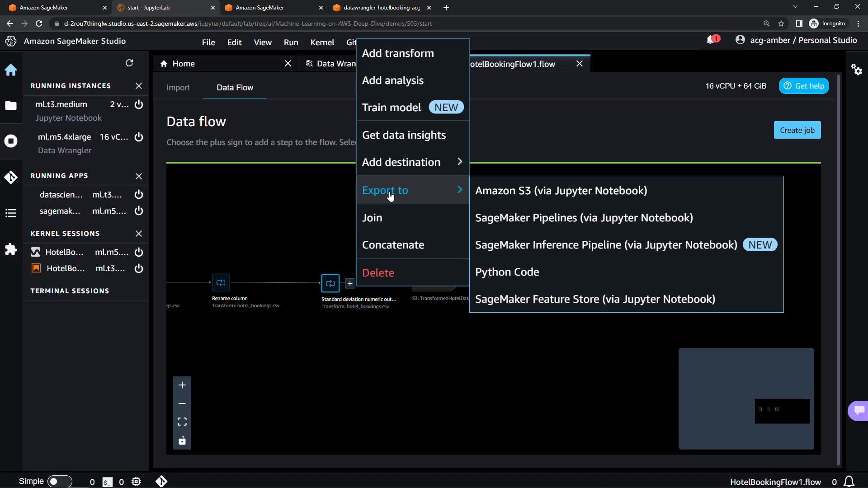The image size is (868, 488).
Task: Click the Get help button
Action: [804, 86]
